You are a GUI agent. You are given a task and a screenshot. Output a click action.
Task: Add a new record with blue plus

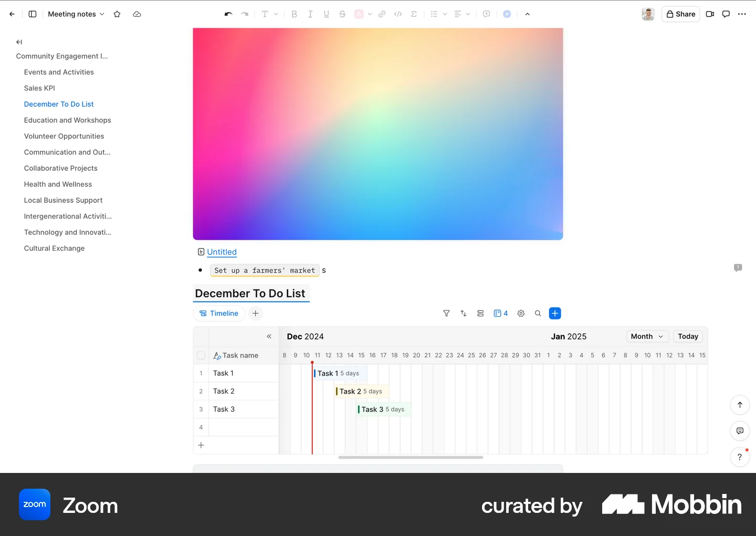555,313
